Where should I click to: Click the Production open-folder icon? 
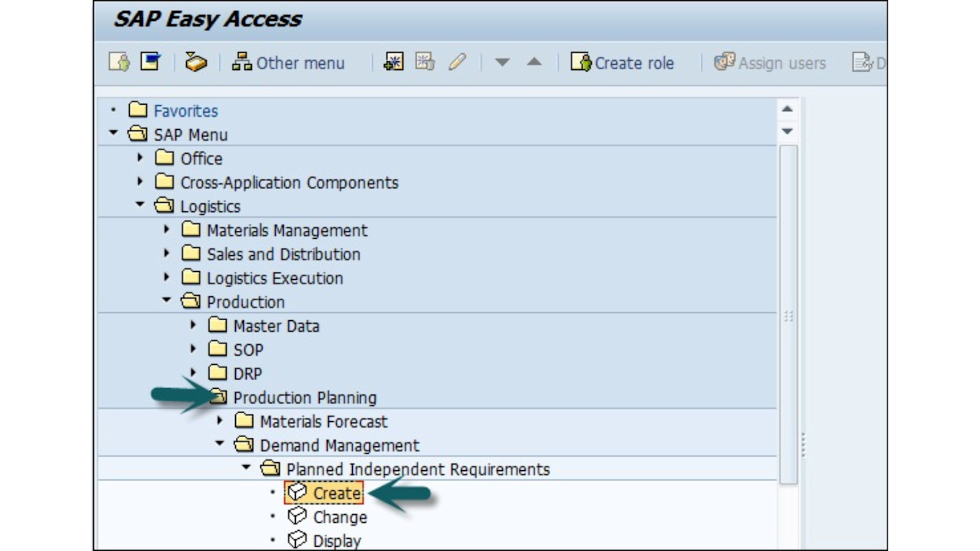tap(190, 301)
